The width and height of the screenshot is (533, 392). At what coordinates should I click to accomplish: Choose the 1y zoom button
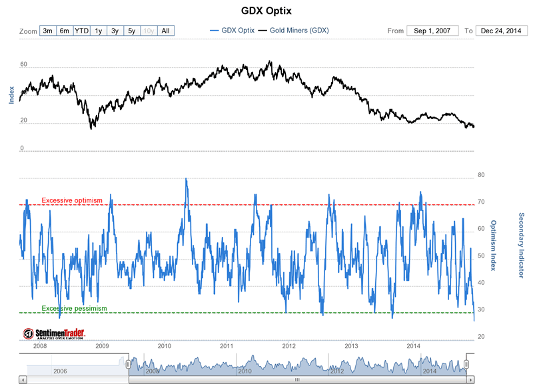98,31
